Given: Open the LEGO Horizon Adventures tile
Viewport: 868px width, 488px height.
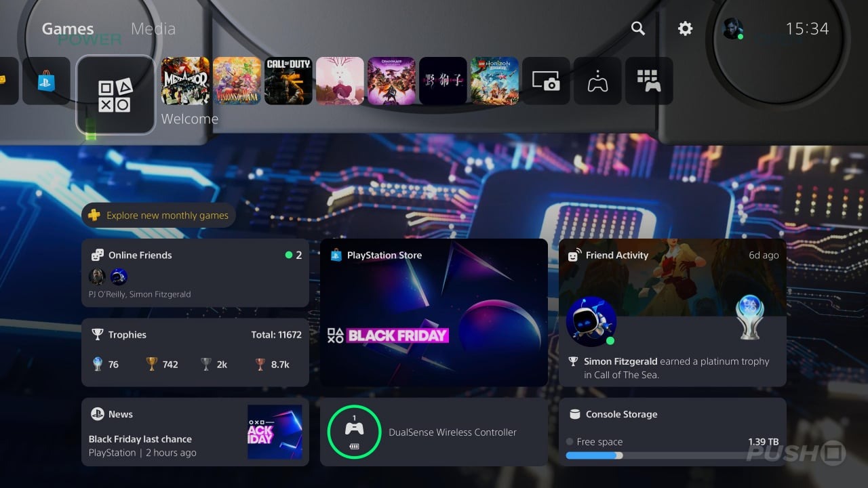Looking at the screenshot, I should [x=494, y=81].
